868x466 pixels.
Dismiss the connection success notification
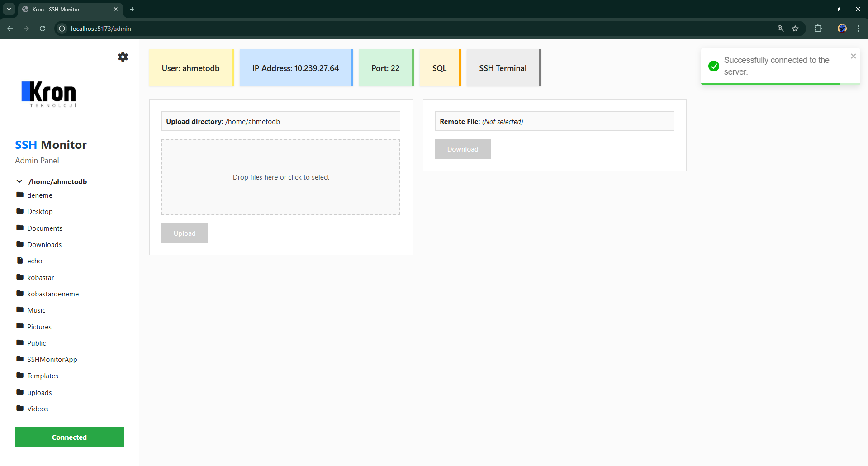tap(853, 56)
